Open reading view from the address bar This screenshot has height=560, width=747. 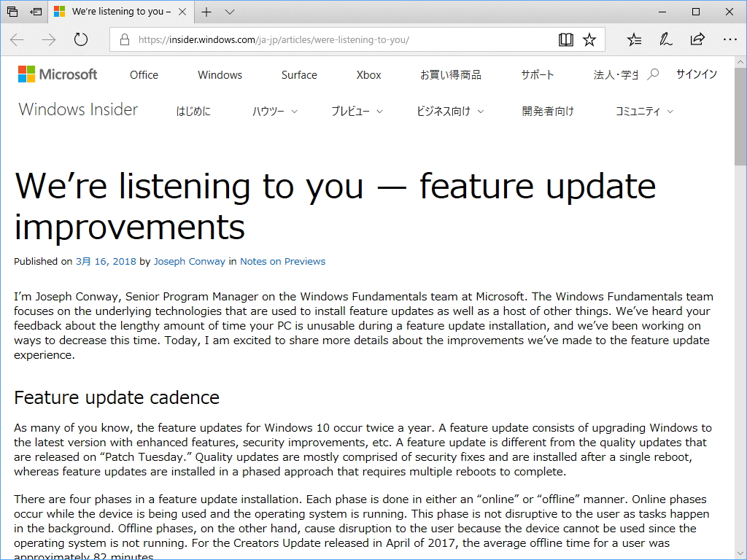click(x=566, y=40)
